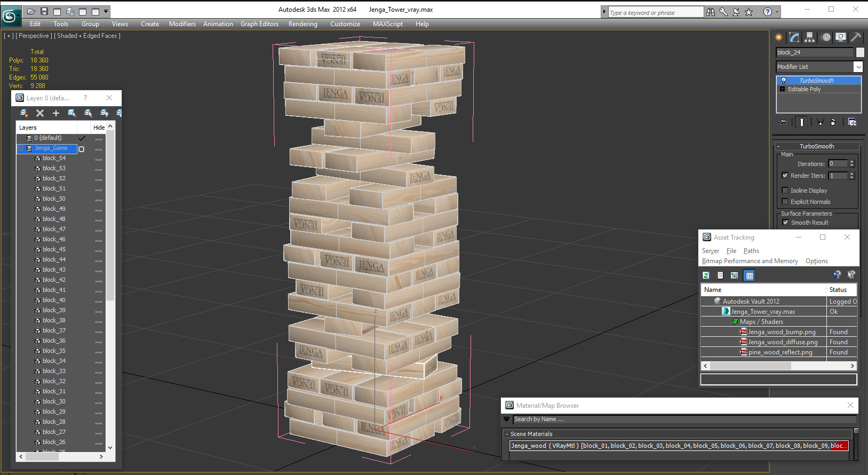The width and height of the screenshot is (868, 475).
Task: Click Shaded + Edged Faces viewport label
Action: (88, 36)
